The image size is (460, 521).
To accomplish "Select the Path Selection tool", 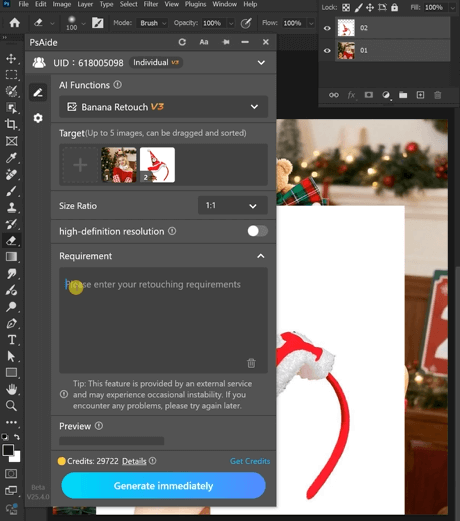I will pos(11,356).
